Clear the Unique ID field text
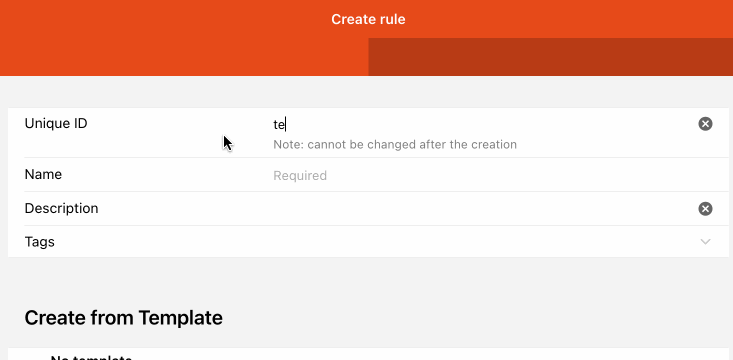Viewport: 733px width, 360px height. [x=705, y=124]
